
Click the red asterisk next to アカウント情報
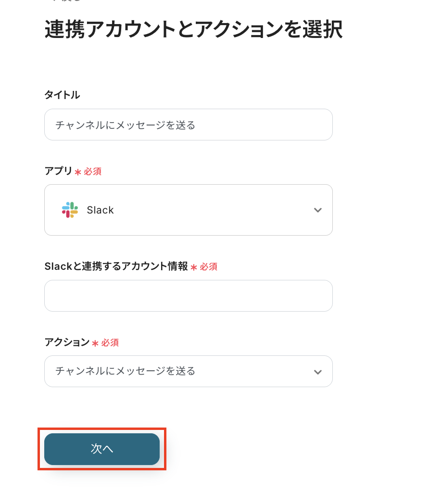[194, 267]
